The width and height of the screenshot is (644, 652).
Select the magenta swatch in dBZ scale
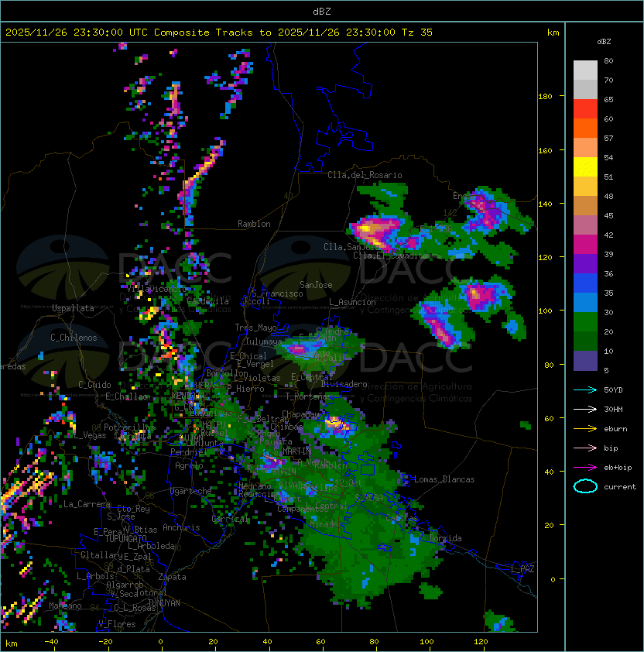[585, 245]
